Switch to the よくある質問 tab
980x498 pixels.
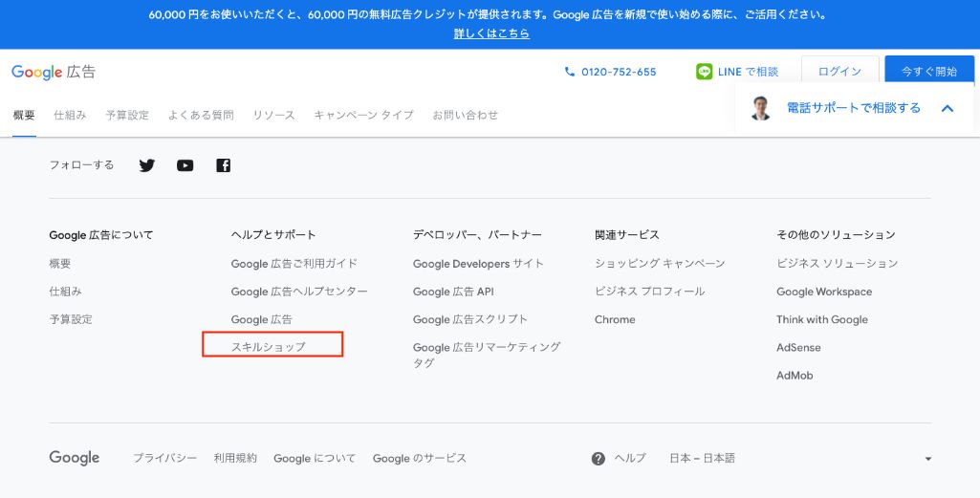point(201,115)
